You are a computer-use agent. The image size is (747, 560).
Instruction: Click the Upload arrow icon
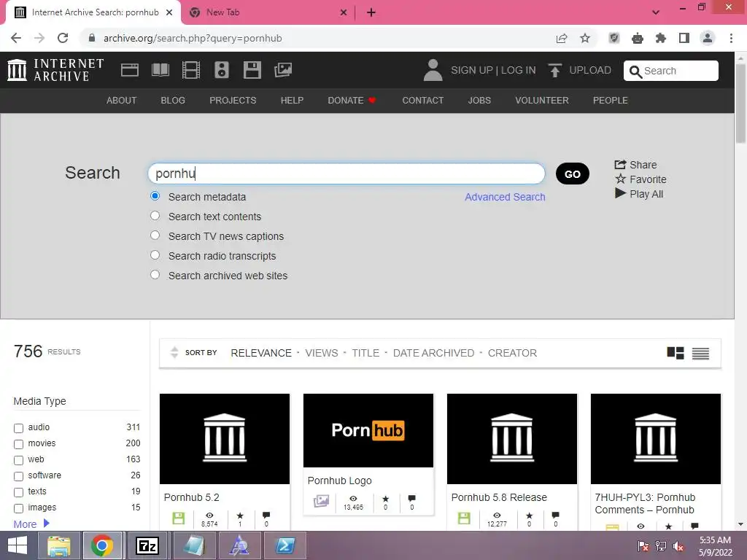[x=554, y=70]
